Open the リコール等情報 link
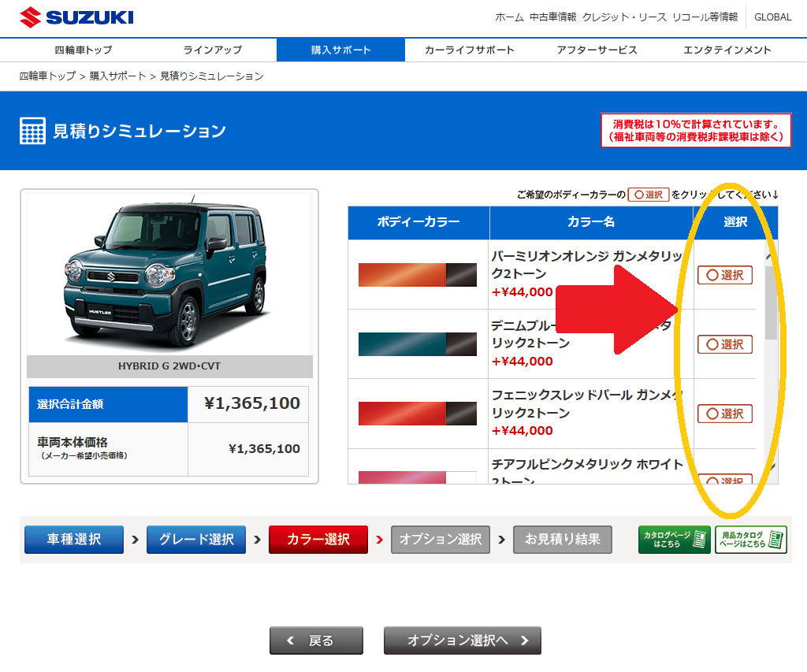The width and height of the screenshot is (807, 672). tap(705, 17)
